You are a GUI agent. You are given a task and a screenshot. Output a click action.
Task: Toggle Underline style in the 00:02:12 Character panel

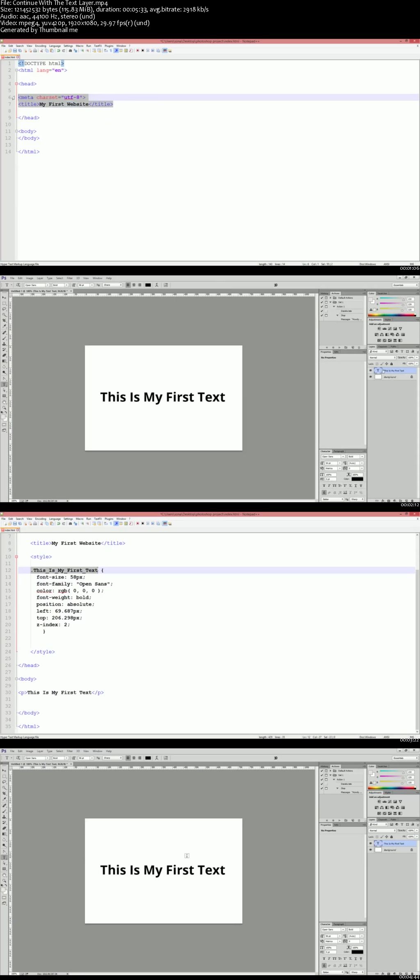356,486
